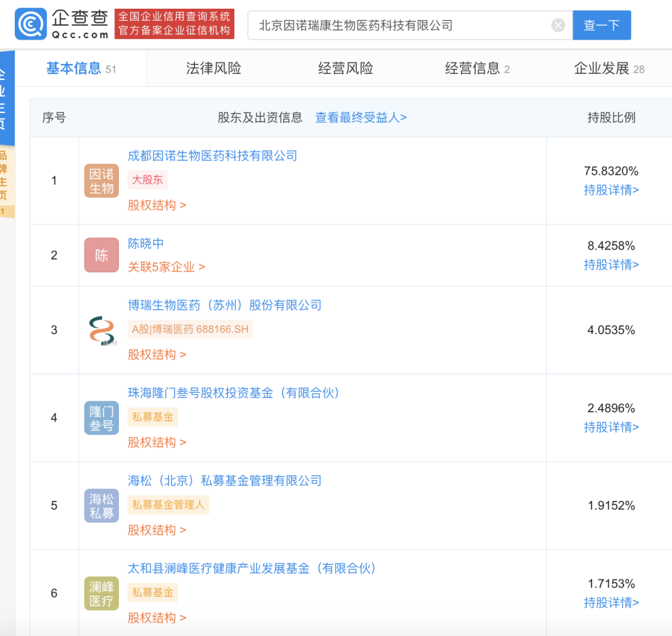Focus the company name search field

click(403, 26)
